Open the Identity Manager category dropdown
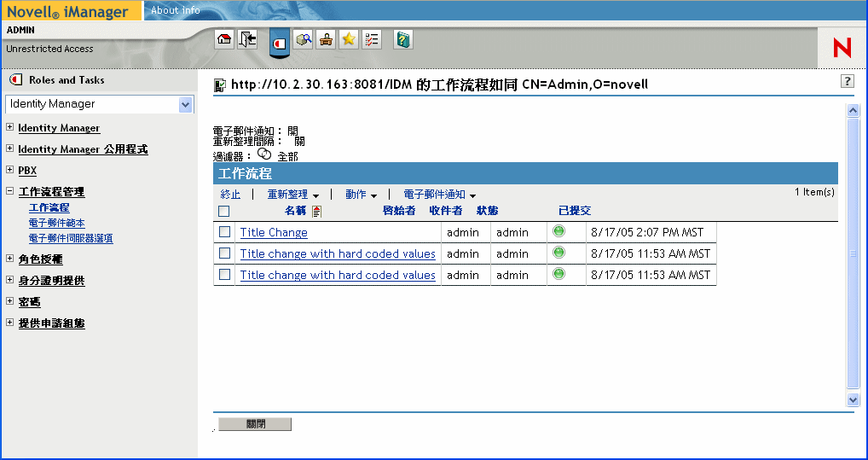868x460 pixels. point(185,104)
